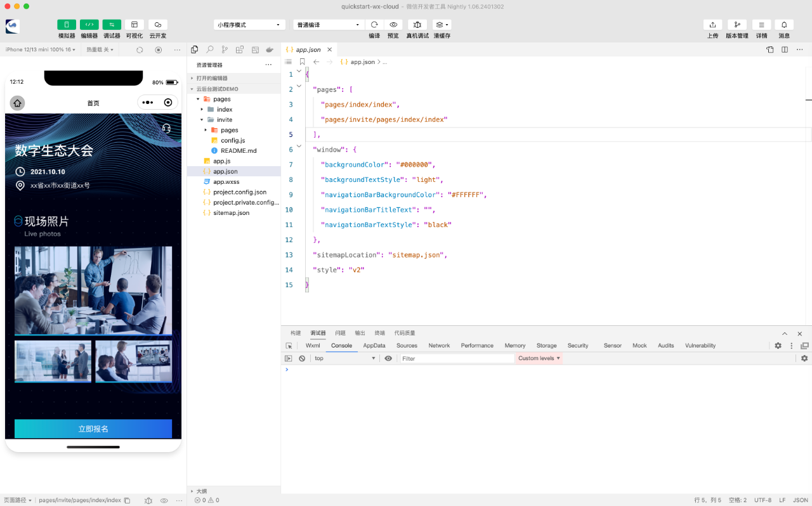812x506 pixels.
Task: Expand the 打开的编辑器 section
Action: [x=234, y=78]
